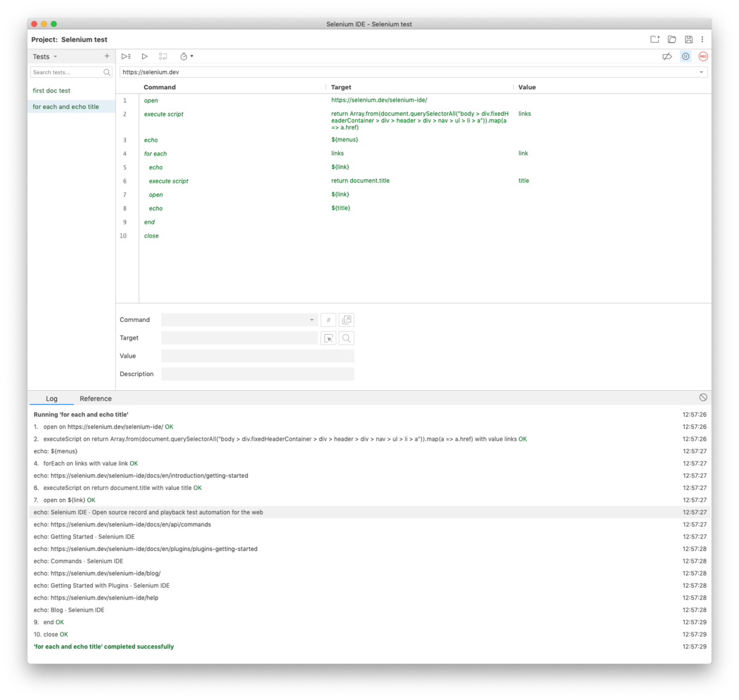The width and height of the screenshot is (739, 700).
Task: Save the Selenium test project
Action: pyautogui.click(x=689, y=39)
